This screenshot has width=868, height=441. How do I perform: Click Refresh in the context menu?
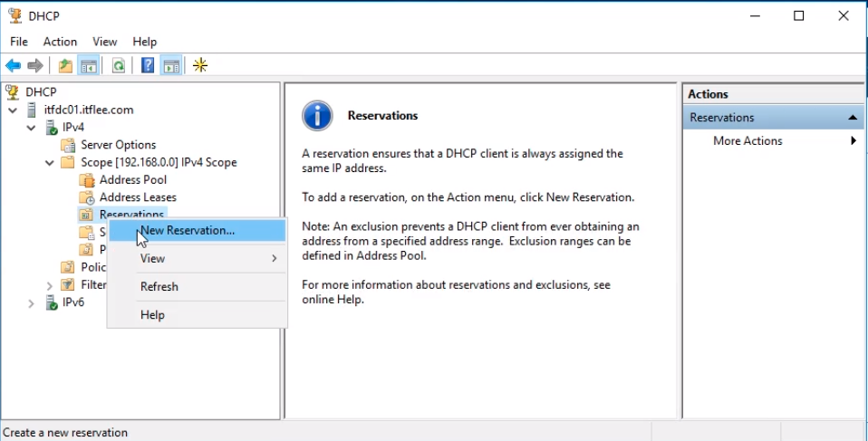[159, 286]
